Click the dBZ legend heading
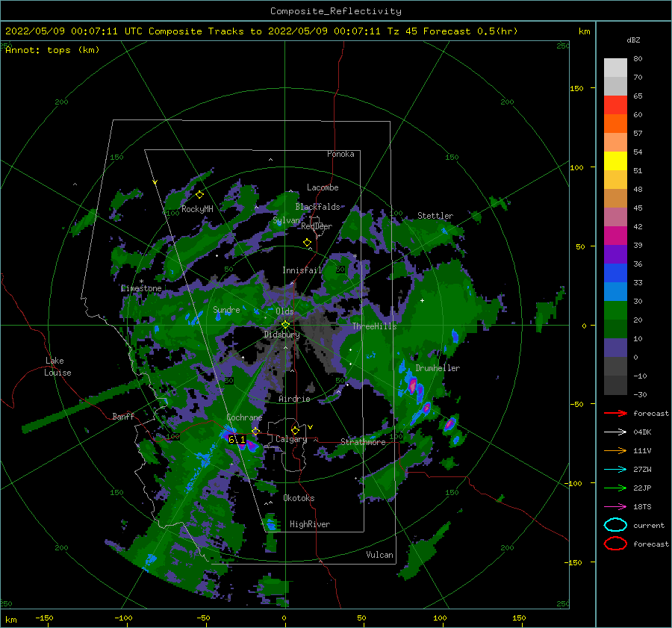Screen dimensions: 672x628 coord(633,40)
